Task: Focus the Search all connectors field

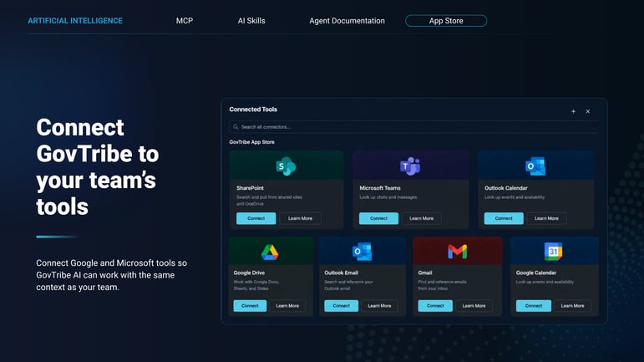Action: click(x=413, y=127)
